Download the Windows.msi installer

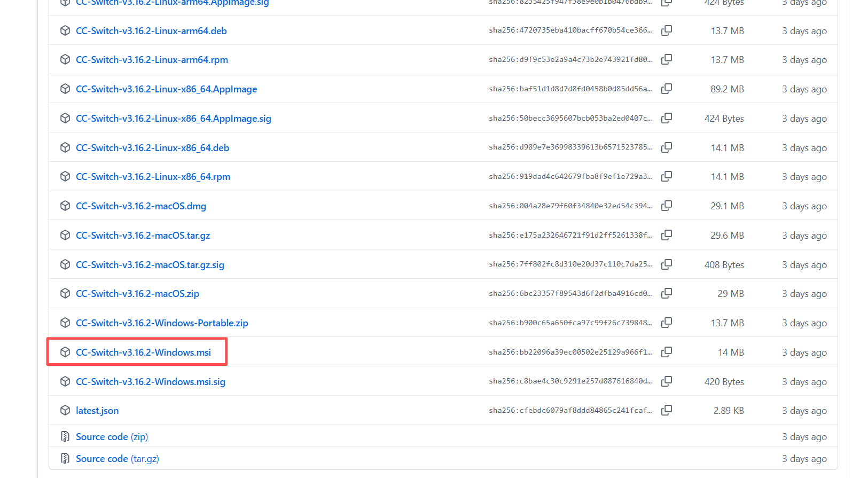(143, 352)
